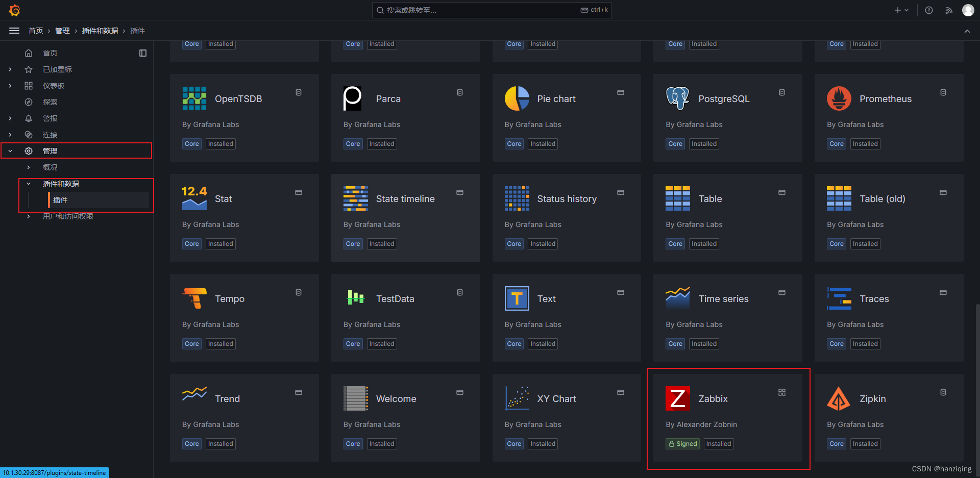980x478 pixels.
Task: Open the user profile avatar
Action: 968,10
